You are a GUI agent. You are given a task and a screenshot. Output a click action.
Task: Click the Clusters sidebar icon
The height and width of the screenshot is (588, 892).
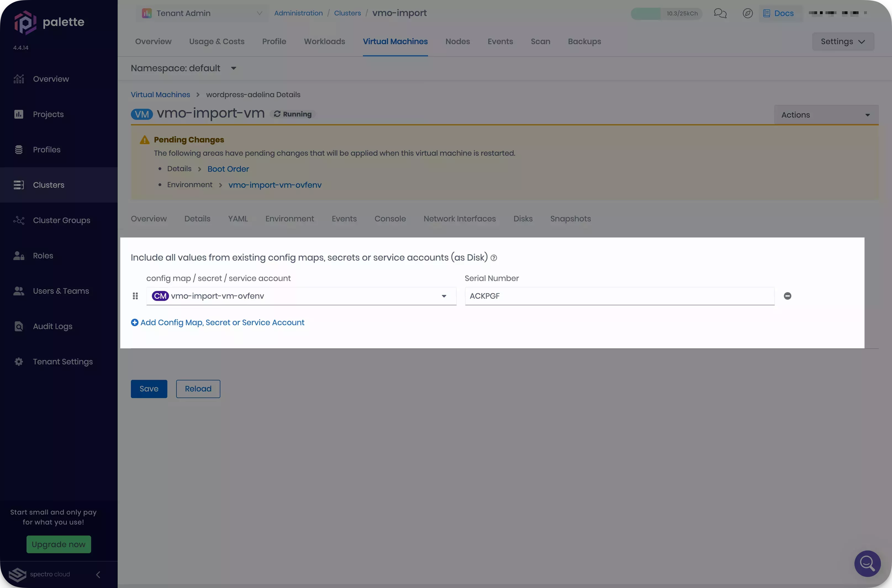18,185
